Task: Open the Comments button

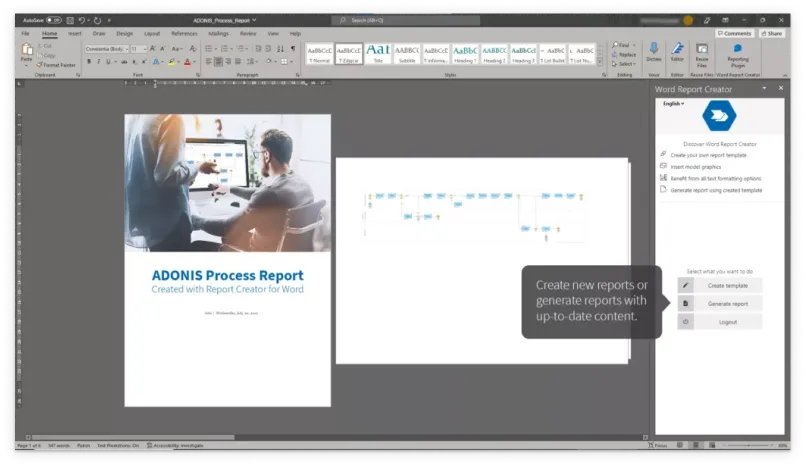Action: pos(734,33)
